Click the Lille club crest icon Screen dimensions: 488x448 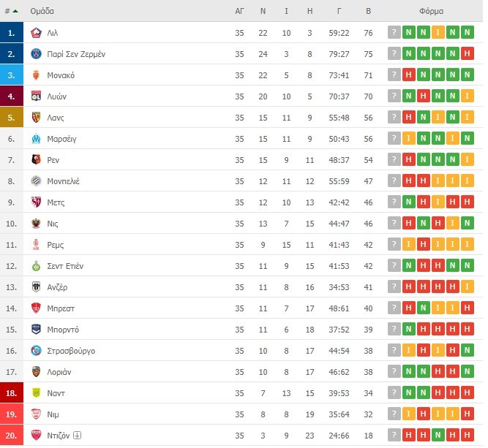tap(37, 33)
